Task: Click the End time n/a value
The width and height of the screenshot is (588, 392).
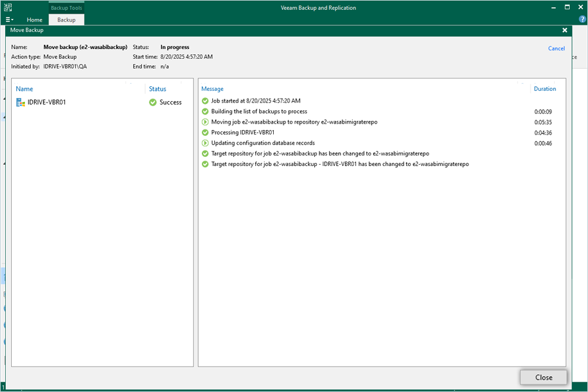Action: click(x=165, y=67)
